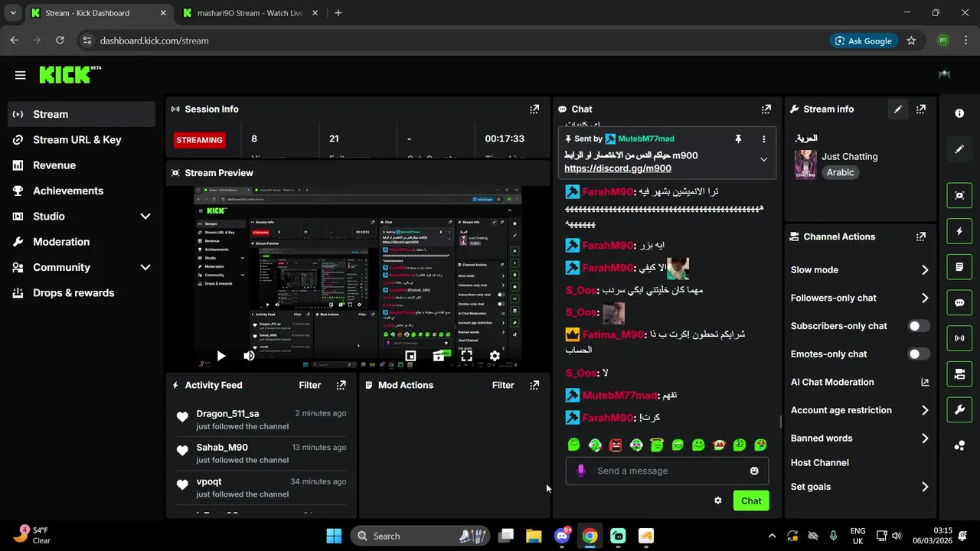Image resolution: width=980 pixels, height=551 pixels.
Task: Go to Stream URL & Key page
Action: [81, 140]
